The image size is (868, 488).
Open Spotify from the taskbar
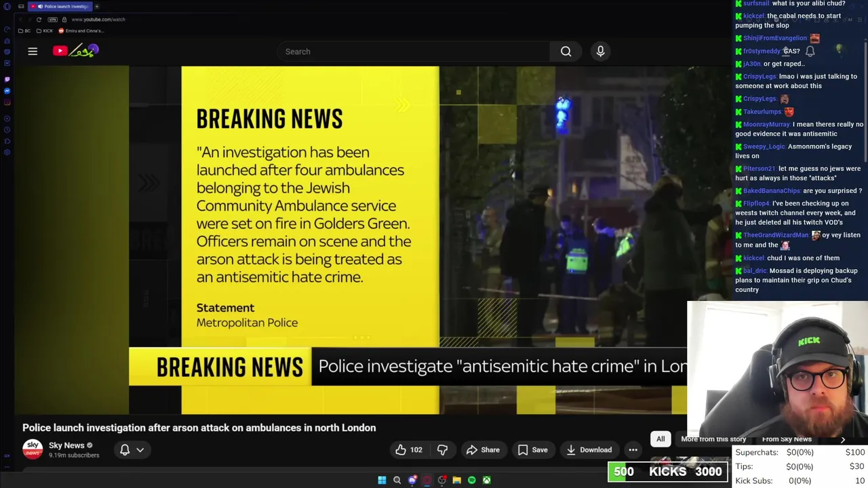471,480
